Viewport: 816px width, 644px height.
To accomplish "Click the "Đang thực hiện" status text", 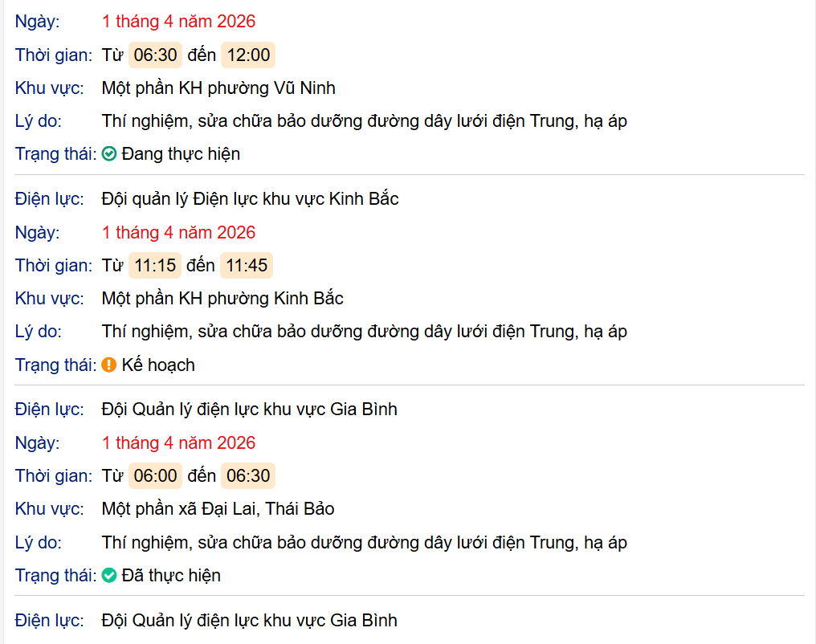I will (181, 154).
